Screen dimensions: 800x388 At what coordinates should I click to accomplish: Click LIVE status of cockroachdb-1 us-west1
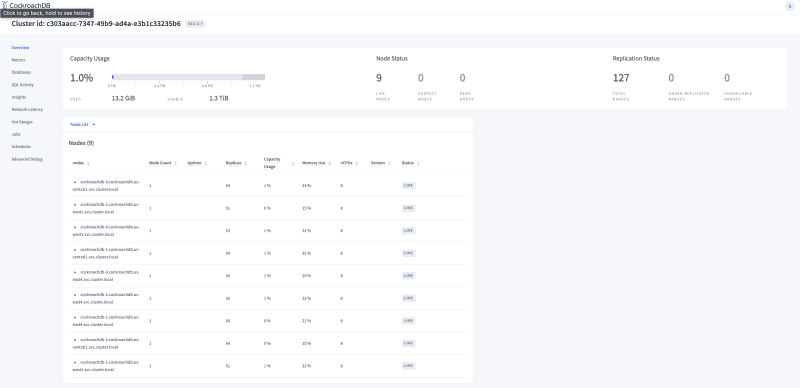click(x=408, y=366)
